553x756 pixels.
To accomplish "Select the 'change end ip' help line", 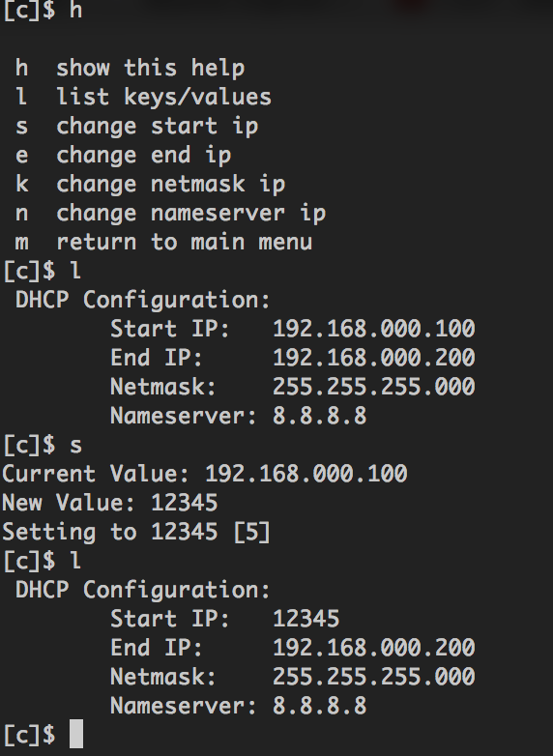I will coord(124,156).
